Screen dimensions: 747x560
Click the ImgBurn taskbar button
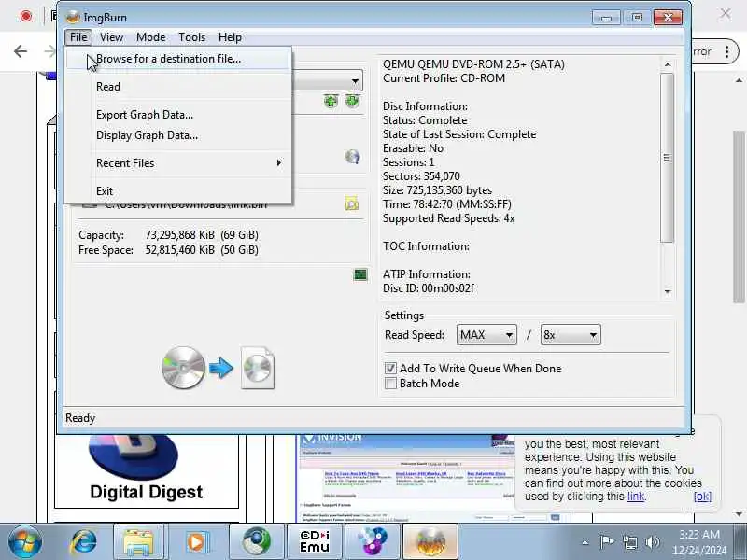[430, 542]
